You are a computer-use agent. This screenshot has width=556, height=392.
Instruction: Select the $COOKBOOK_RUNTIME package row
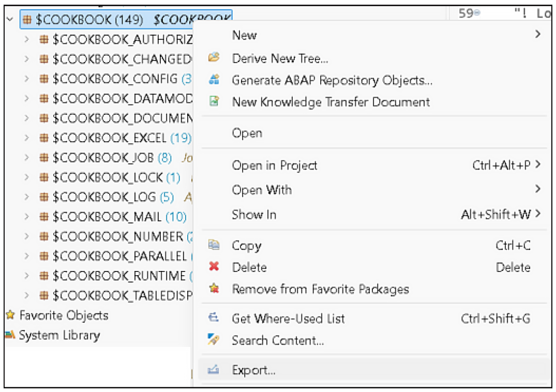[115, 276]
